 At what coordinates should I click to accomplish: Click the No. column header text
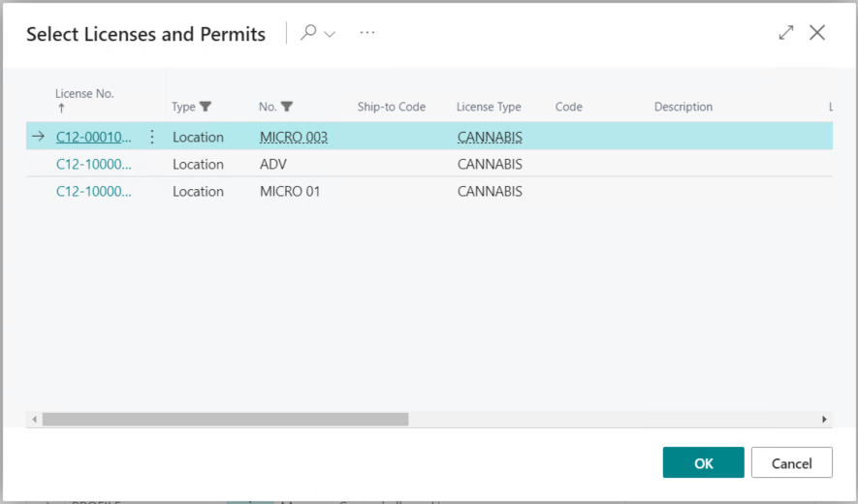click(268, 107)
